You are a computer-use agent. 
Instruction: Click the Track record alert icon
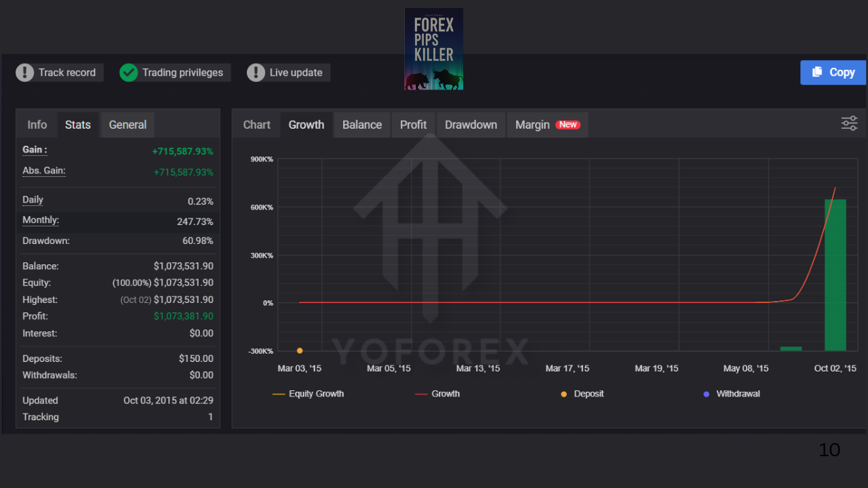point(25,73)
